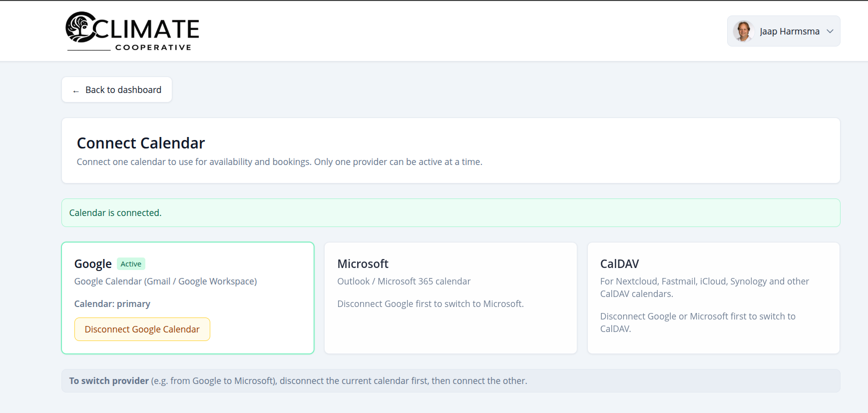868x413 pixels.
Task: Click 'Outlook / Microsoft 365 calendar' description
Action: 404,281
